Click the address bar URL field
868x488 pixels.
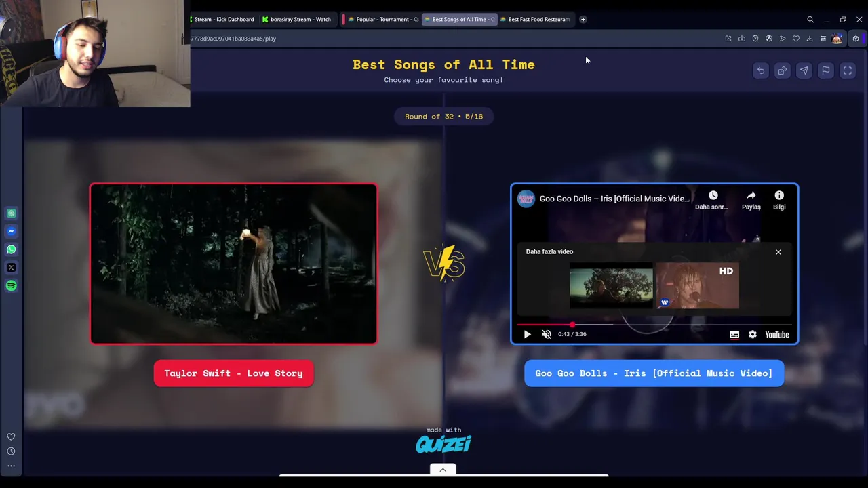click(448, 39)
